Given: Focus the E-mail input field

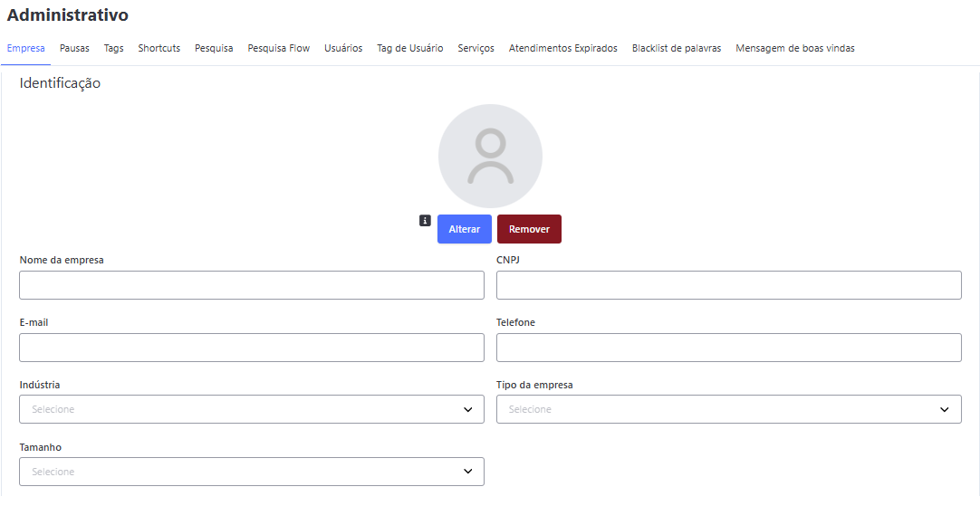Looking at the screenshot, I should (252, 348).
